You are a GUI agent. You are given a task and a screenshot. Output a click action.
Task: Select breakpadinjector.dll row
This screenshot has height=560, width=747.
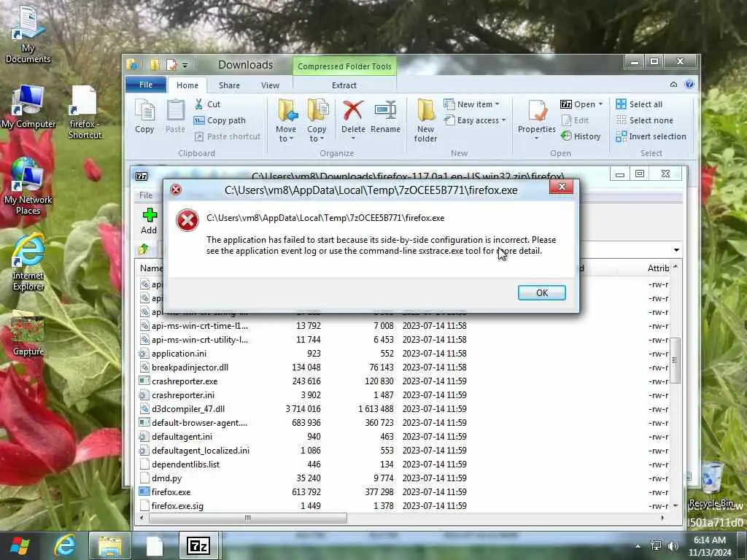tap(190, 367)
